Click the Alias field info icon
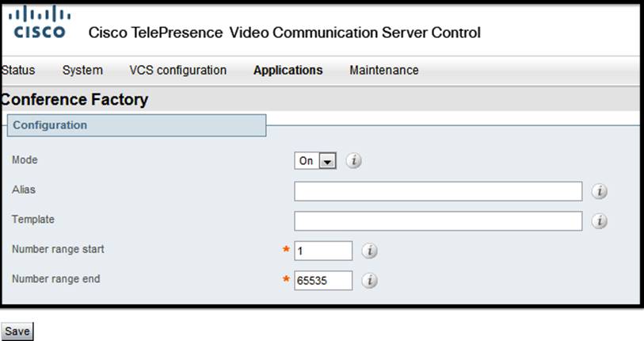Viewport: 644px width, 341px height. pyautogui.click(x=600, y=191)
